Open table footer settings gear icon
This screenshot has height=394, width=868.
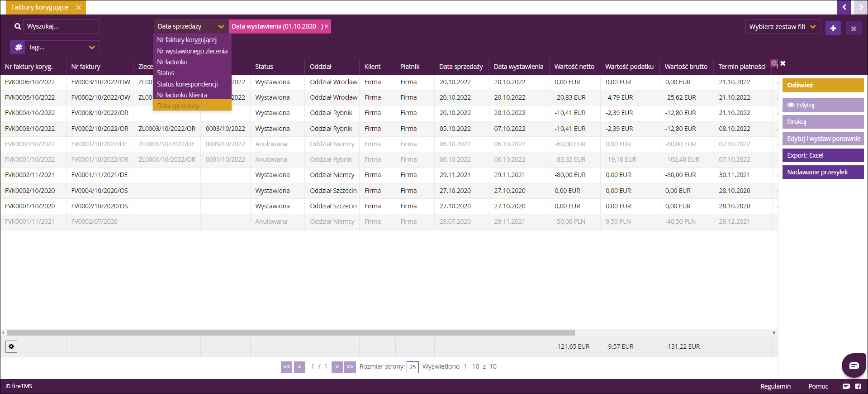pyautogui.click(x=11, y=346)
